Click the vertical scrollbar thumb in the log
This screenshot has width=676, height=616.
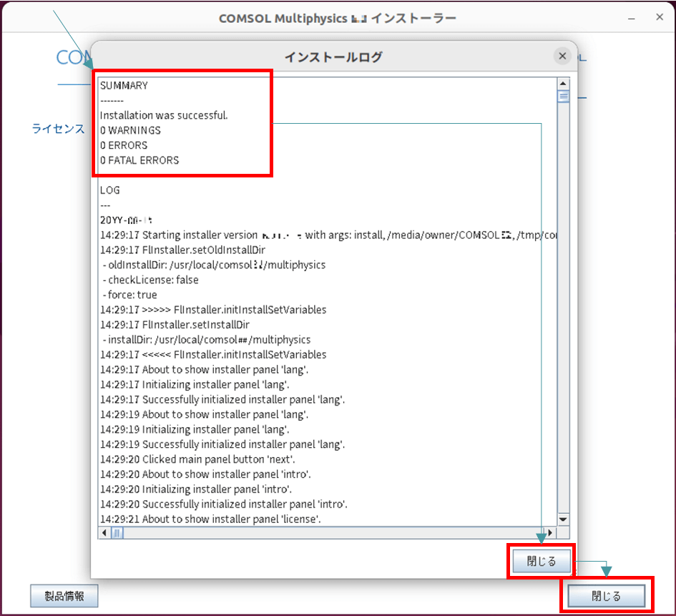[x=563, y=96]
